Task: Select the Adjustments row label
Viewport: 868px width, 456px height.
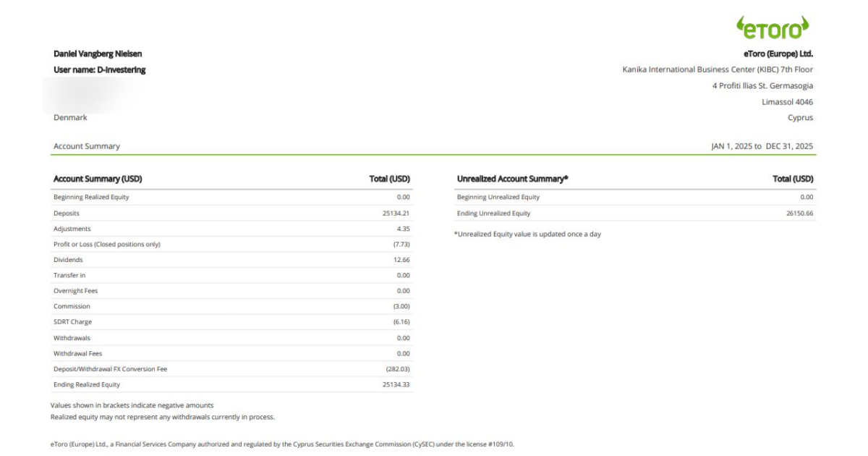Action: pos(72,229)
